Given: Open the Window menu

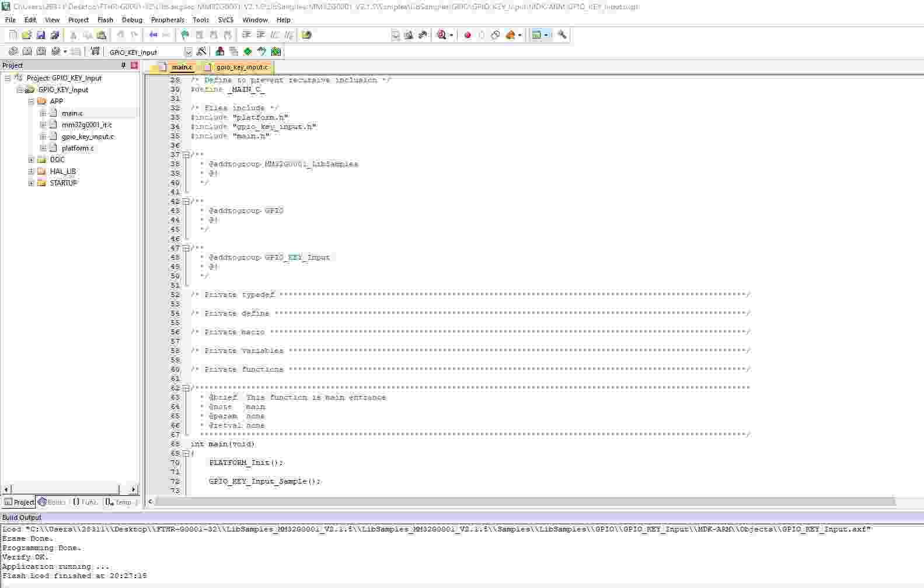Looking at the screenshot, I should pyautogui.click(x=255, y=20).
